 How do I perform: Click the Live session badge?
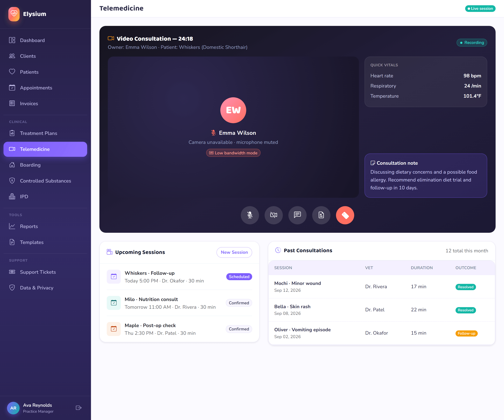(480, 8)
